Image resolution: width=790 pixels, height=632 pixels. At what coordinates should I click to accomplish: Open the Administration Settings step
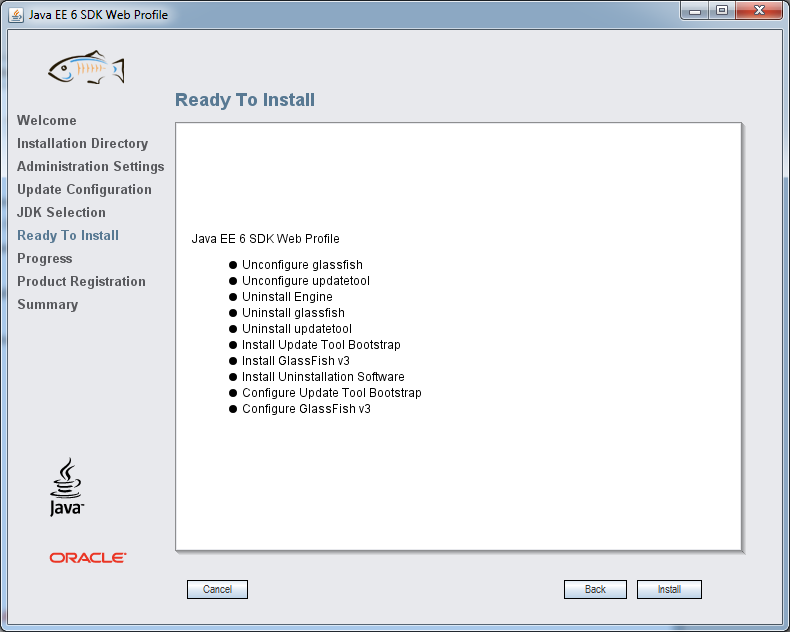point(91,167)
